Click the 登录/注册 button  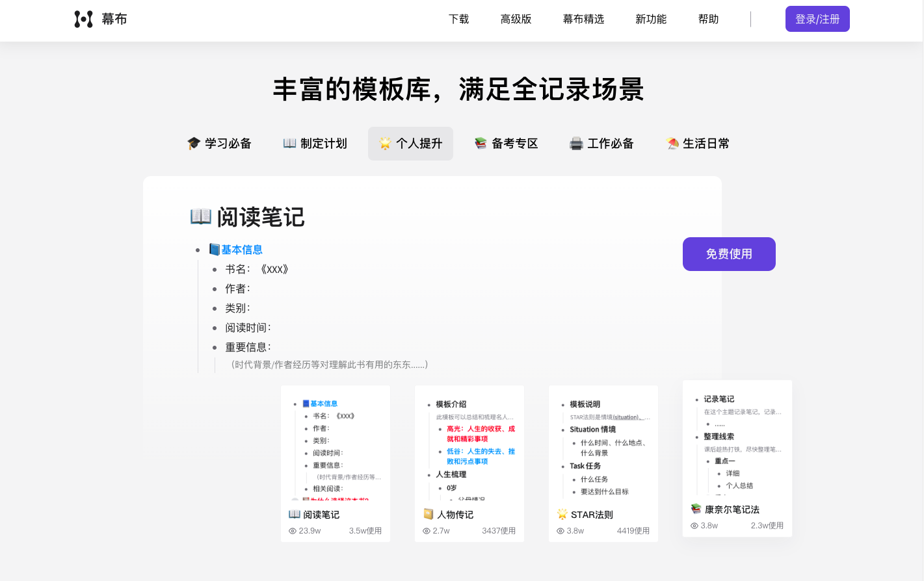pos(817,19)
